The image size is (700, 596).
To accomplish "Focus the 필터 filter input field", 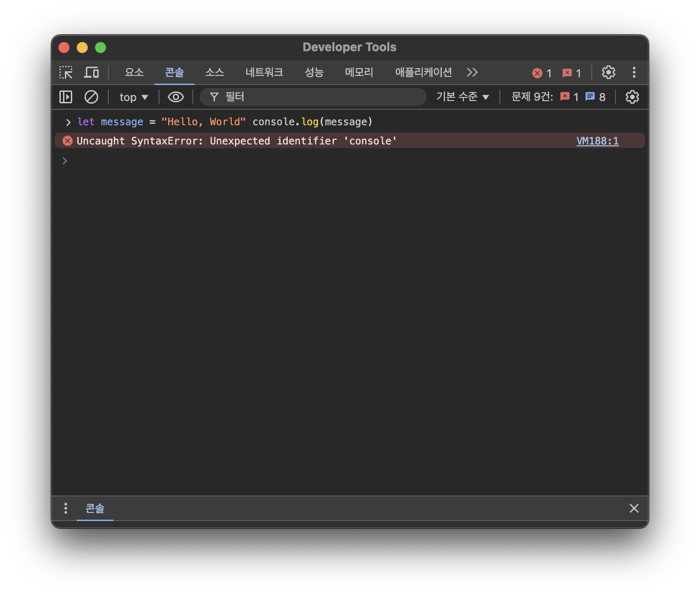I will (313, 97).
